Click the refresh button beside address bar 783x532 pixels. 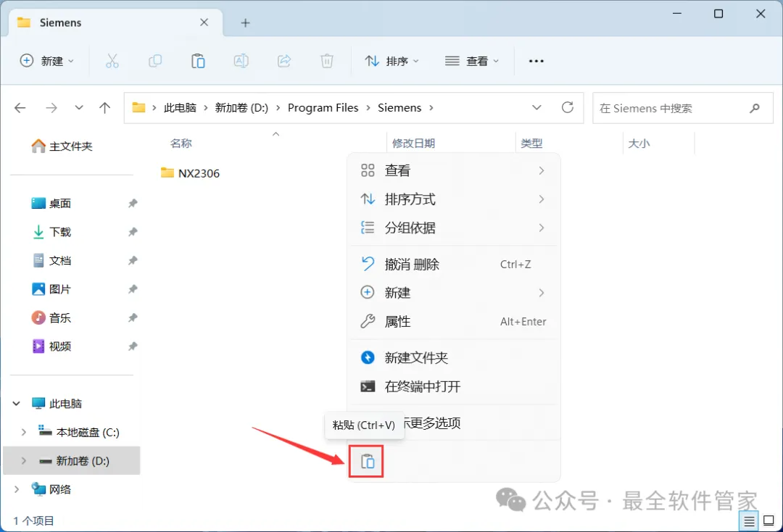568,108
